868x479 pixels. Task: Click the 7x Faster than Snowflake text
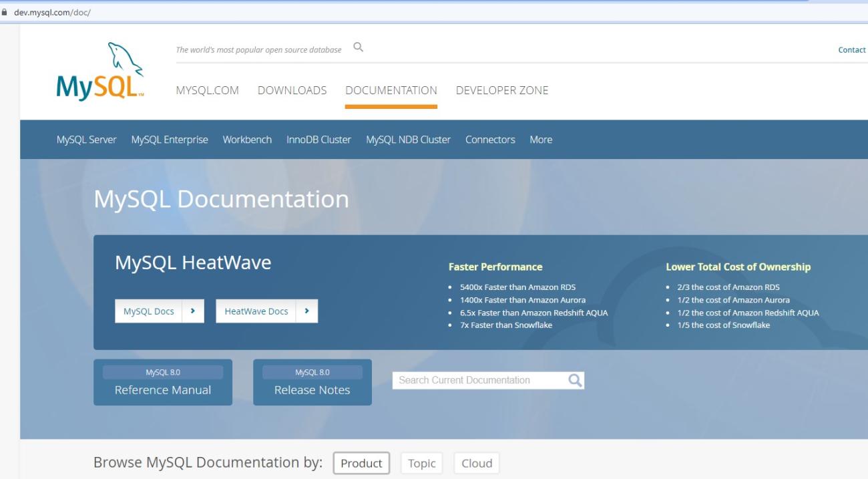coord(506,325)
